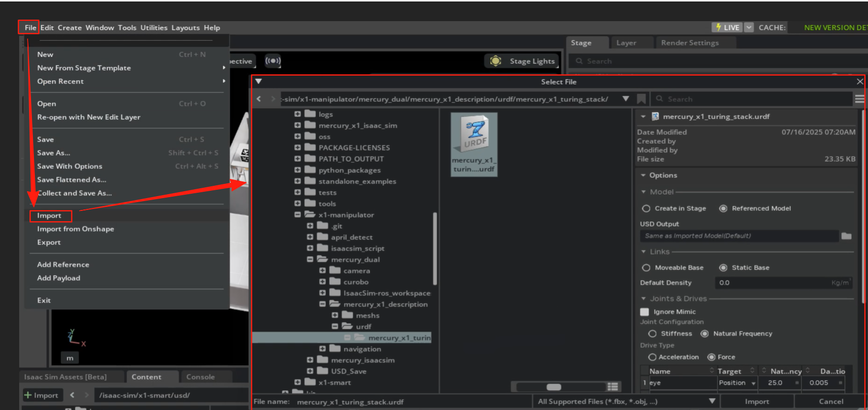Click the Stage panel Search field
This screenshot has width=868, height=410.
point(718,61)
